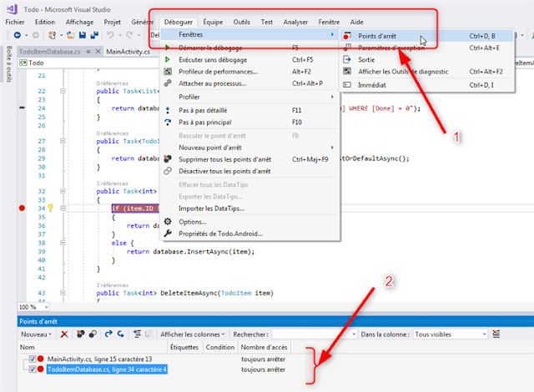Screen dimensions: 534x392
Task: Click the Points d'arrêt breakpoint icon in submenu
Action: [x=347, y=36]
